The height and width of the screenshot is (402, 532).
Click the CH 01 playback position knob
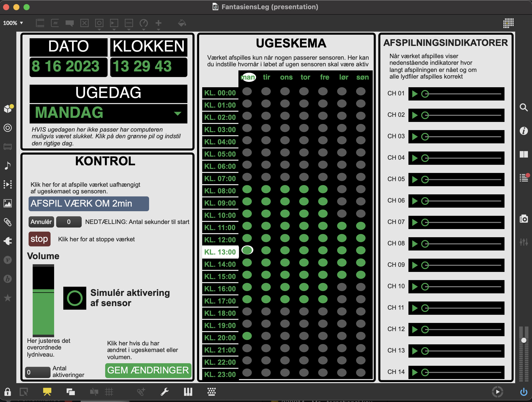[x=425, y=94]
